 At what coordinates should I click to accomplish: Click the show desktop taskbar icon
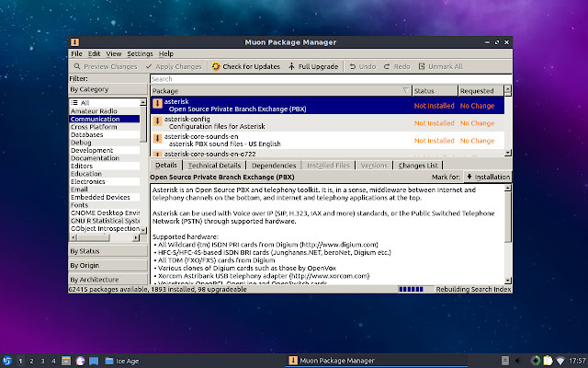(x=94, y=361)
